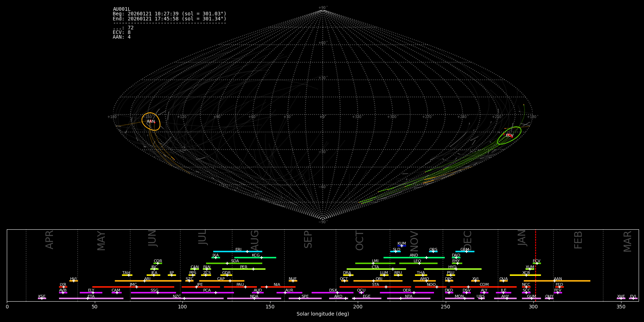Click the NOO shower label
Screen dimensions: 644x322
[x=431, y=285]
